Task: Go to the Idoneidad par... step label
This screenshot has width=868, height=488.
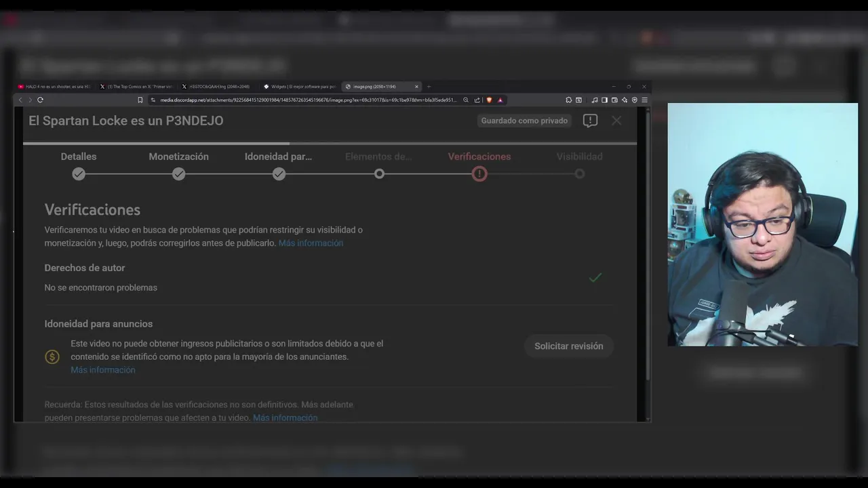Action: pos(279,157)
